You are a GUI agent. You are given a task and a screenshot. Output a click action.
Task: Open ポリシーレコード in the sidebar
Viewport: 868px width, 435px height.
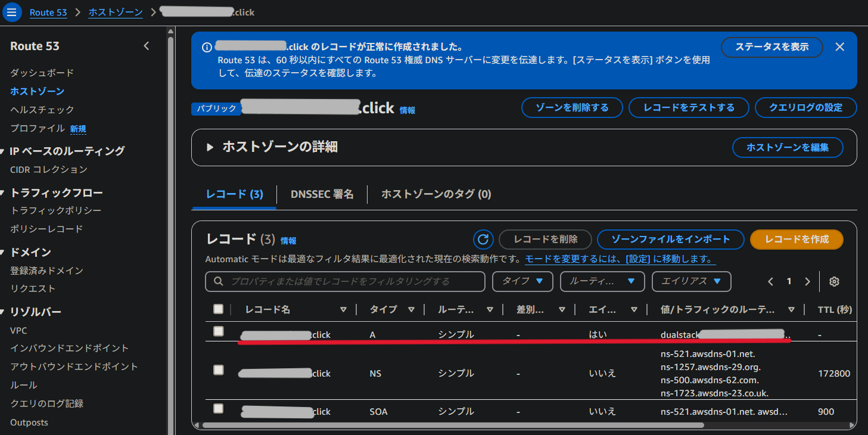pos(46,229)
